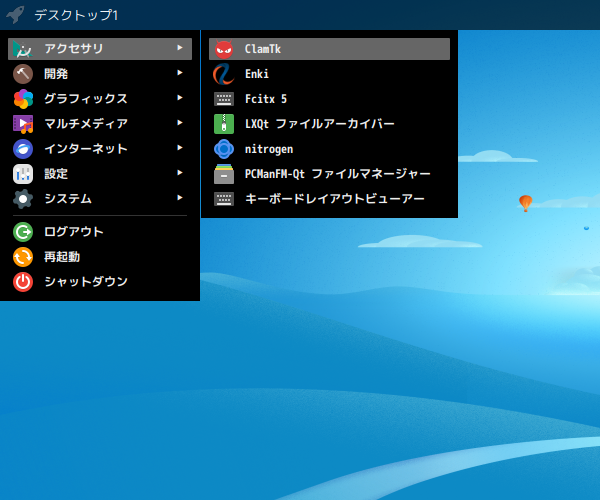Click the キーボードレイアウトビューアー keyboard icon
Viewport: 600px width, 500px height.
pos(224,199)
